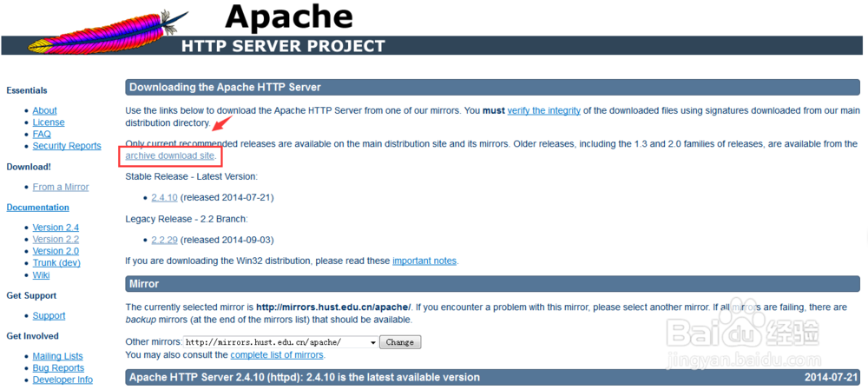
Task: Click the Stable Release - Latest Version label
Action: [x=192, y=176]
